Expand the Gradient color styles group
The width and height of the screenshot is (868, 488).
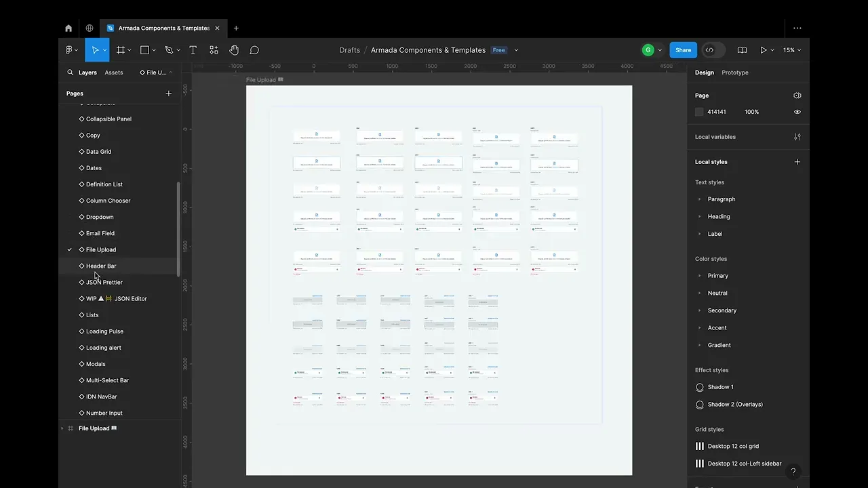point(700,345)
